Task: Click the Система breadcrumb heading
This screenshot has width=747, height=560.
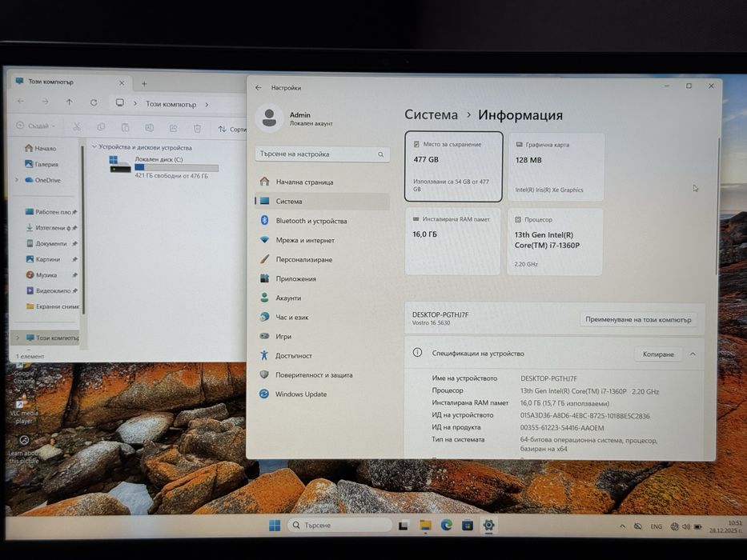Action: pyautogui.click(x=431, y=114)
